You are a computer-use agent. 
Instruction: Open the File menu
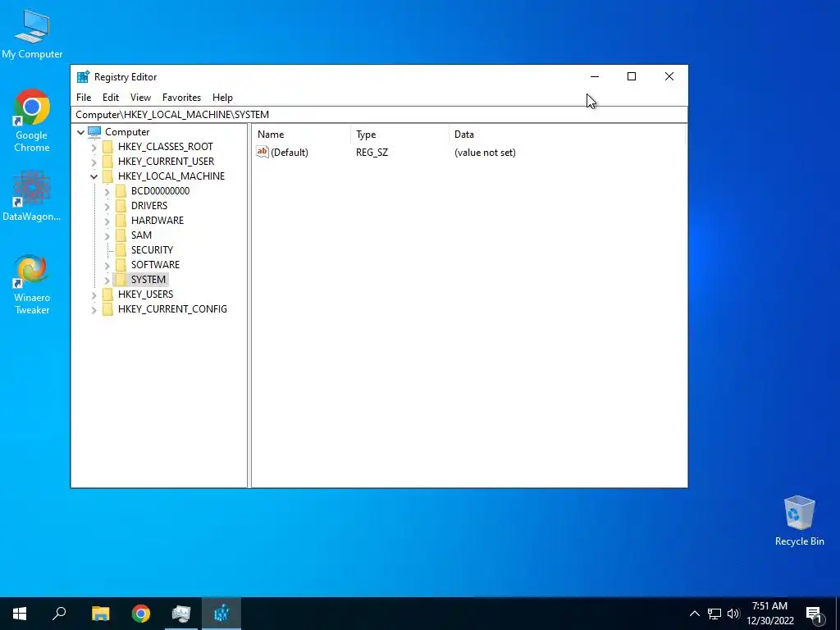coord(84,98)
